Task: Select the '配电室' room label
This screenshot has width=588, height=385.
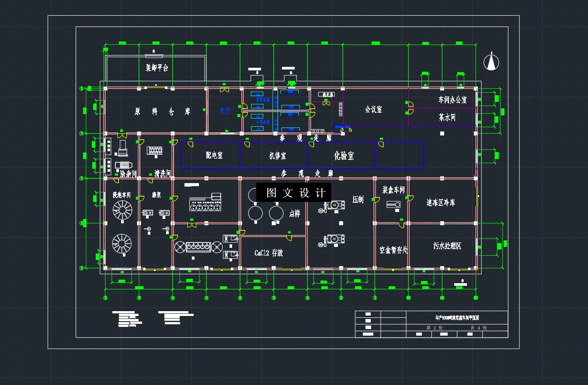Action: pos(214,155)
